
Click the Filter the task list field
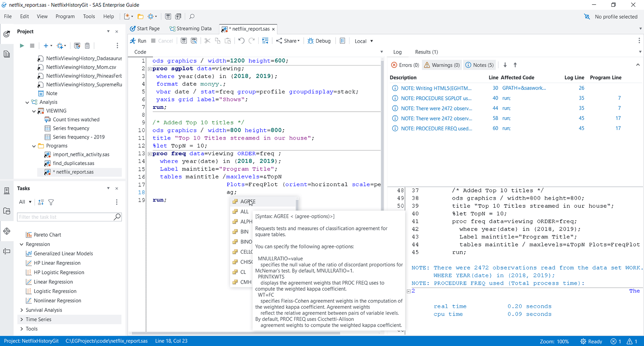(69, 217)
